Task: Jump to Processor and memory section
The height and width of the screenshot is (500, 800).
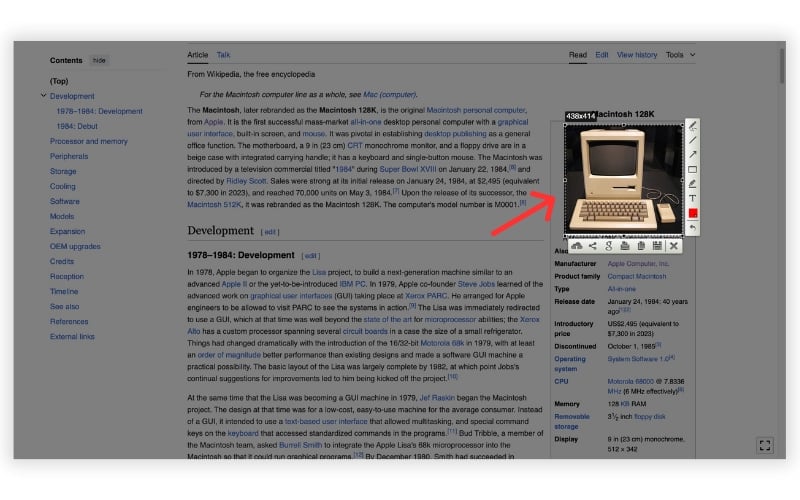Action: [89, 141]
